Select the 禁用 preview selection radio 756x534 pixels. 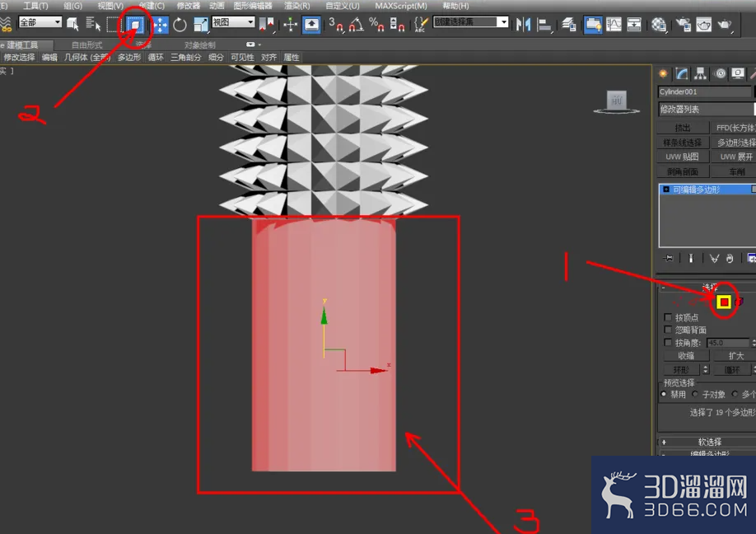pos(664,394)
